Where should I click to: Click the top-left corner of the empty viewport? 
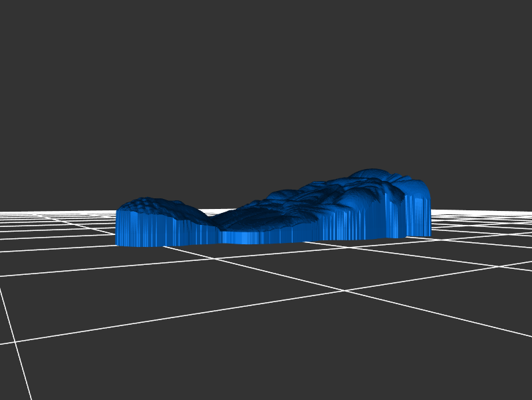pyautogui.click(x=3, y=3)
